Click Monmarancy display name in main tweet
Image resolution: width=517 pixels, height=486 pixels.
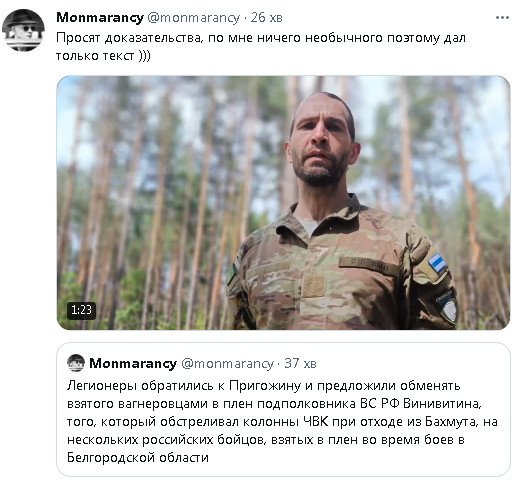coord(100,18)
